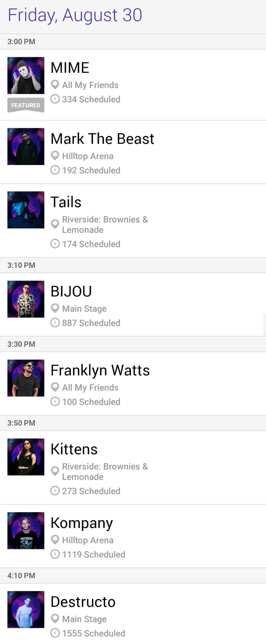Select the Tails artist name
This screenshot has width=266, height=644.
[x=66, y=202]
